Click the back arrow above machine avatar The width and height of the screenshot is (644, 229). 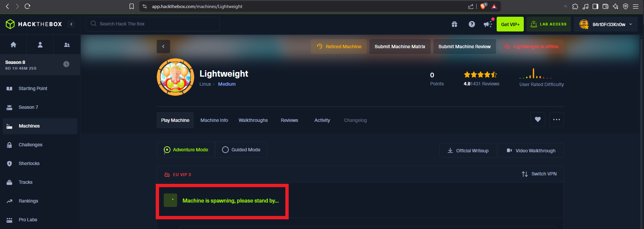(163, 47)
